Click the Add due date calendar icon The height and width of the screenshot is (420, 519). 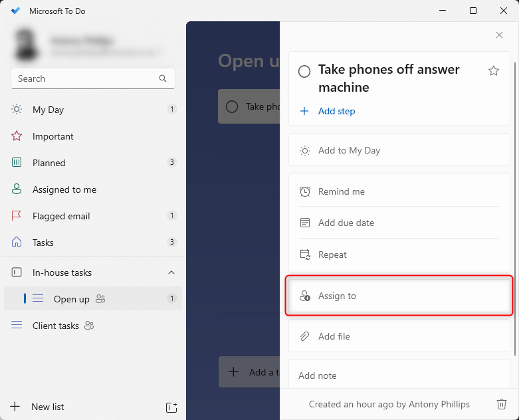pos(305,223)
